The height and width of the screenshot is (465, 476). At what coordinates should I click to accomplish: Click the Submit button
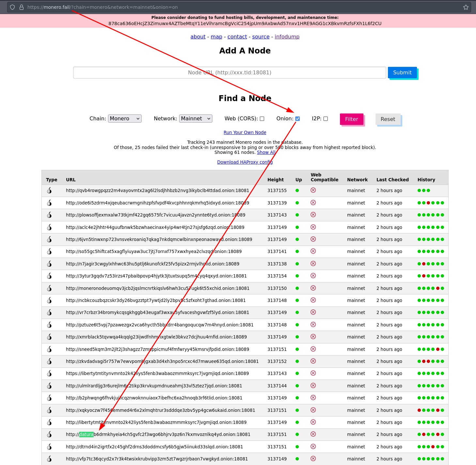pyautogui.click(x=402, y=72)
